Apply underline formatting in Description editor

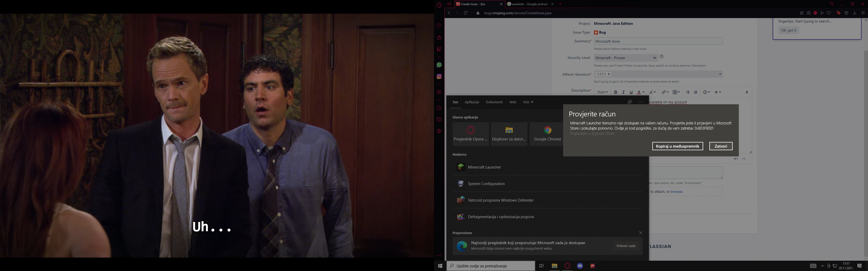pyautogui.click(x=631, y=92)
